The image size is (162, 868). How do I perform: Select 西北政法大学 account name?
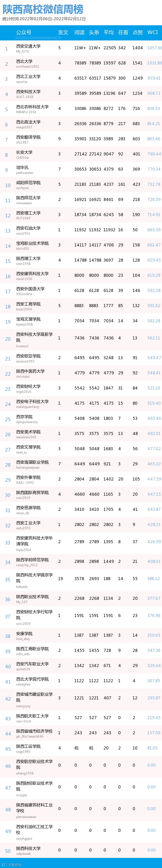pyautogui.click(x=28, y=122)
